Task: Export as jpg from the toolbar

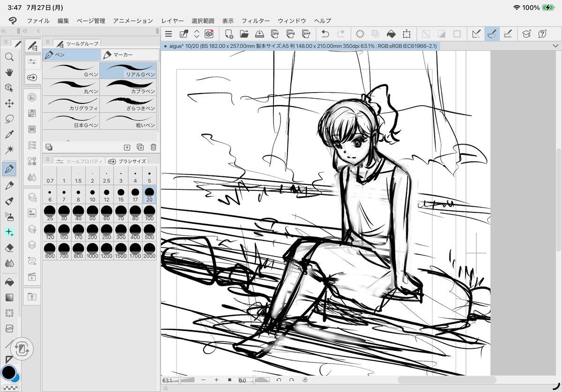Action: point(275,34)
